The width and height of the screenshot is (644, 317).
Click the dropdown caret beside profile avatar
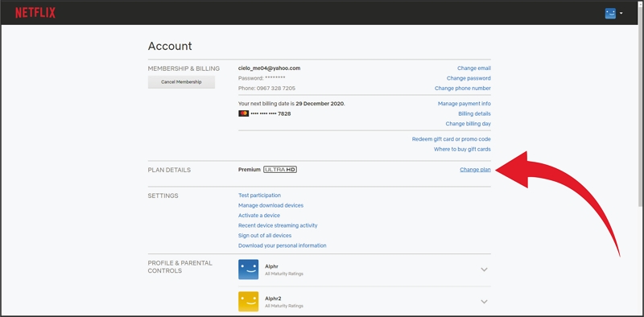click(621, 13)
